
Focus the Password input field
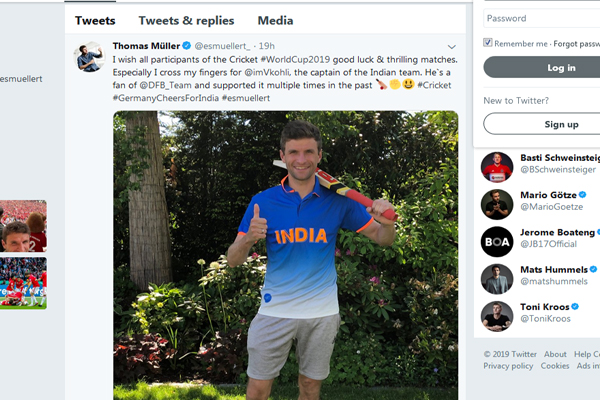tap(541, 18)
